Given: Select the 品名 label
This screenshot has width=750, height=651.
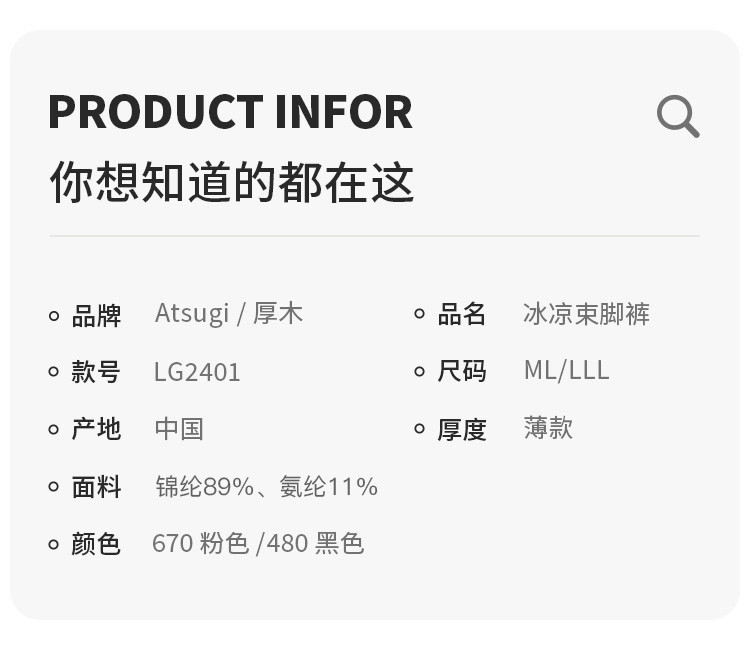Looking at the screenshot, I should coord(462,315).
